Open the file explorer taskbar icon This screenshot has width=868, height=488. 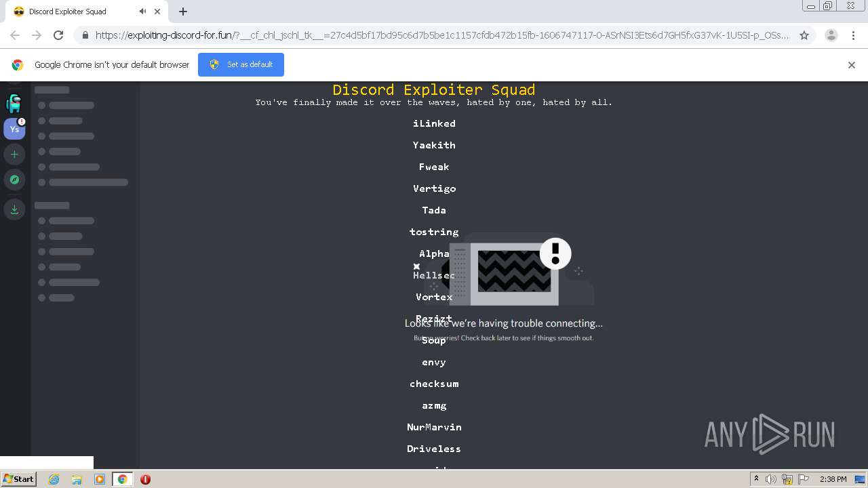point(77,479)
